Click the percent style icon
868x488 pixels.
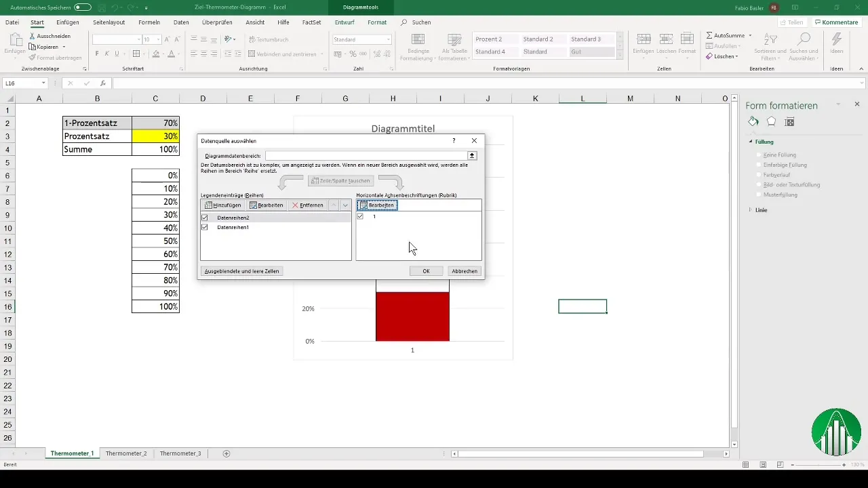351,54
